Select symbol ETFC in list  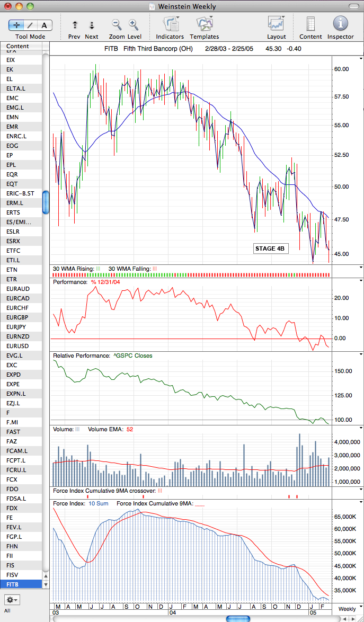pyautogui.click(x=21, y=251)
